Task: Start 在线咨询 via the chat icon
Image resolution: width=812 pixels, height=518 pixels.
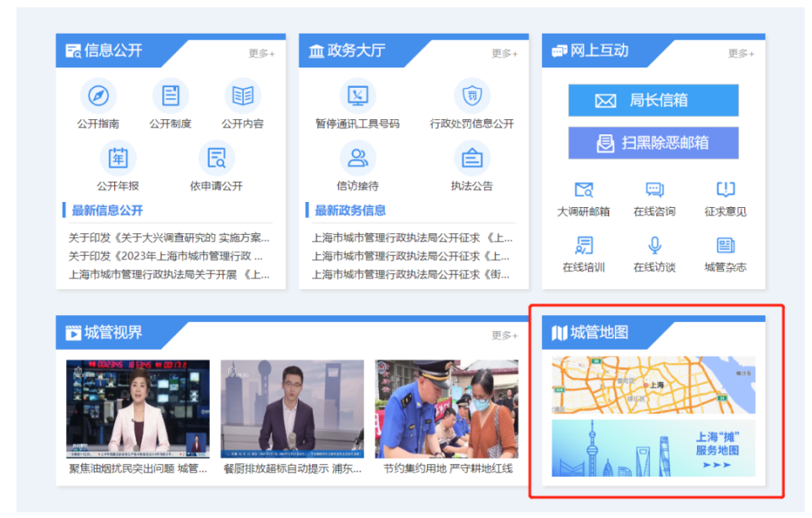Action: pos(654,189)
